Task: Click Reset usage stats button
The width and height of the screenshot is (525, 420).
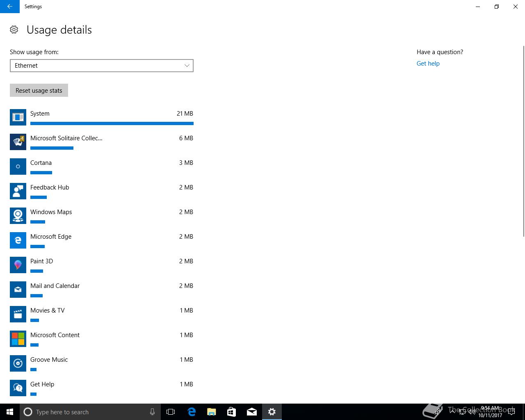Action: (x=39, y=91)
